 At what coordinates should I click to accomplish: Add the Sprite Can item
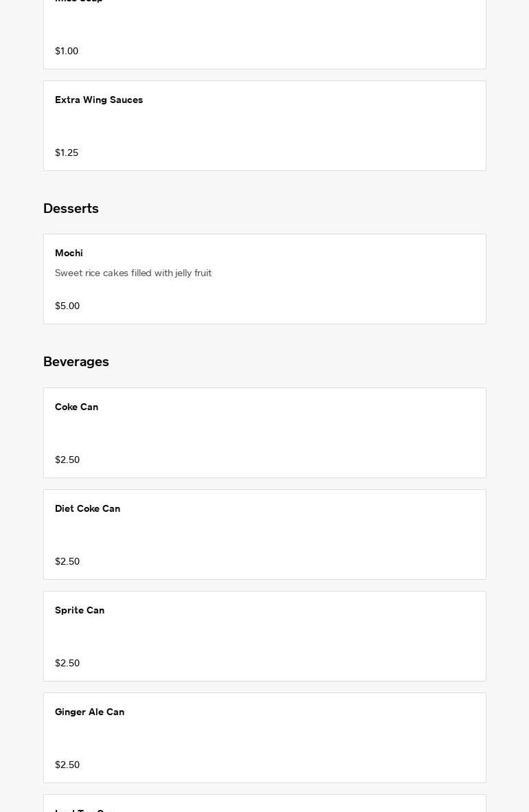[80, 611]
